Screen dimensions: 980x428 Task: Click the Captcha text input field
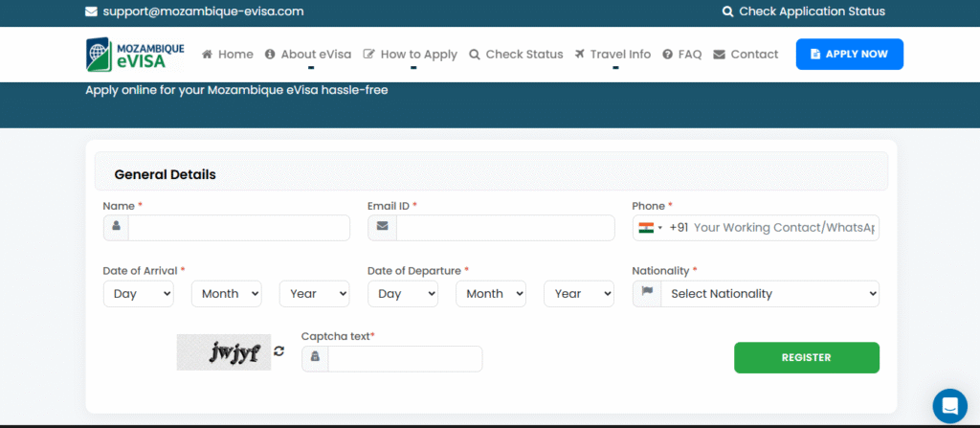405,358
